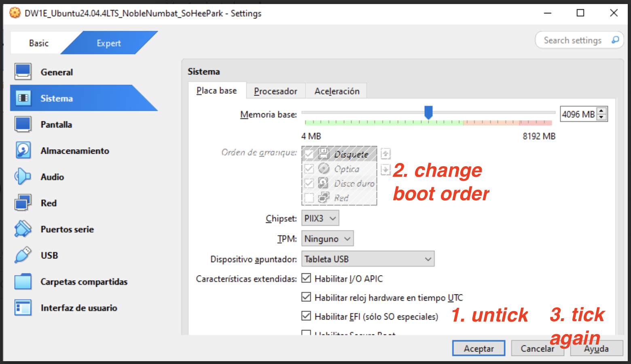
Task: Close the Settings window
Action: click(x=614, y=13)
